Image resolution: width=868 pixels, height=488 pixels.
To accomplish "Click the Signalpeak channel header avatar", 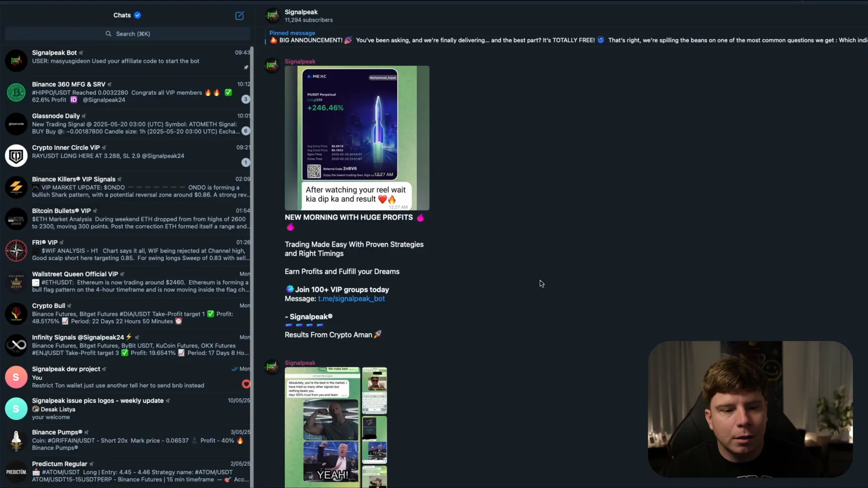I will click(x=272, y=16).
